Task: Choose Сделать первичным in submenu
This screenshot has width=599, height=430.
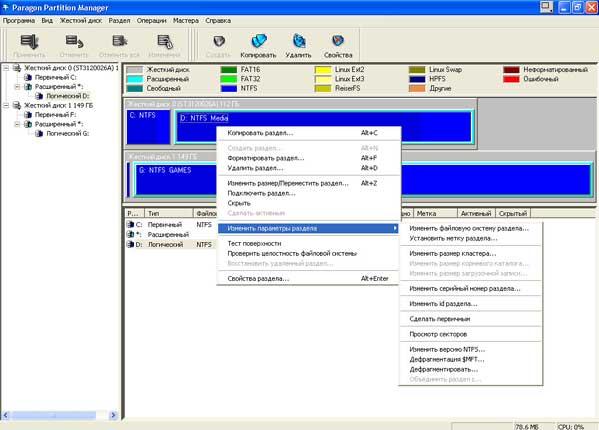Action: 470,319
